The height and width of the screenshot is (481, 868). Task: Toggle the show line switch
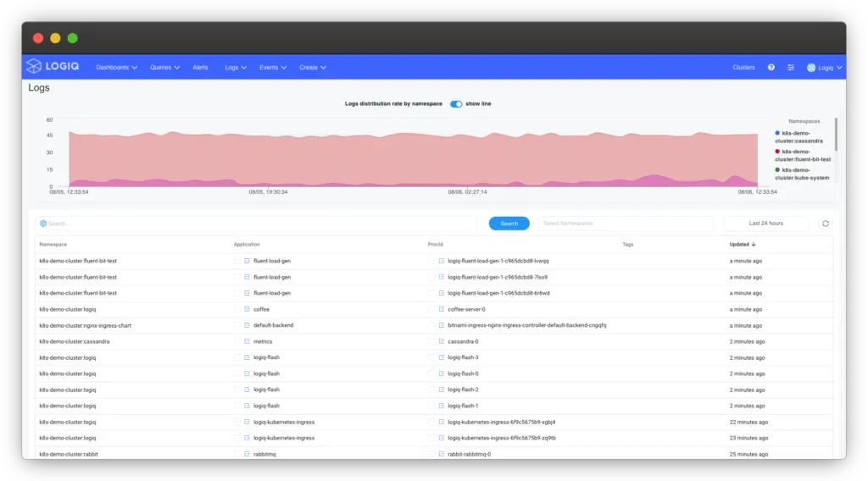coord(456,104)
